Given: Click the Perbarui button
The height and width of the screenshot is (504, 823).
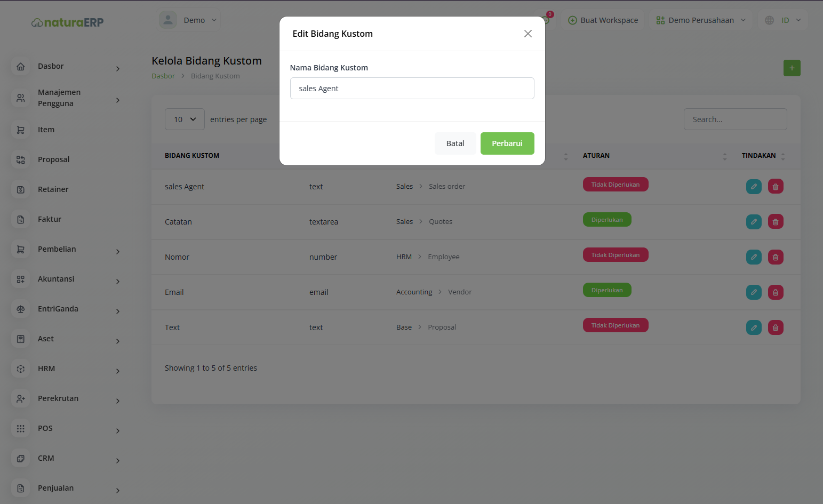Looking at the screenshot, I should 507,143.
